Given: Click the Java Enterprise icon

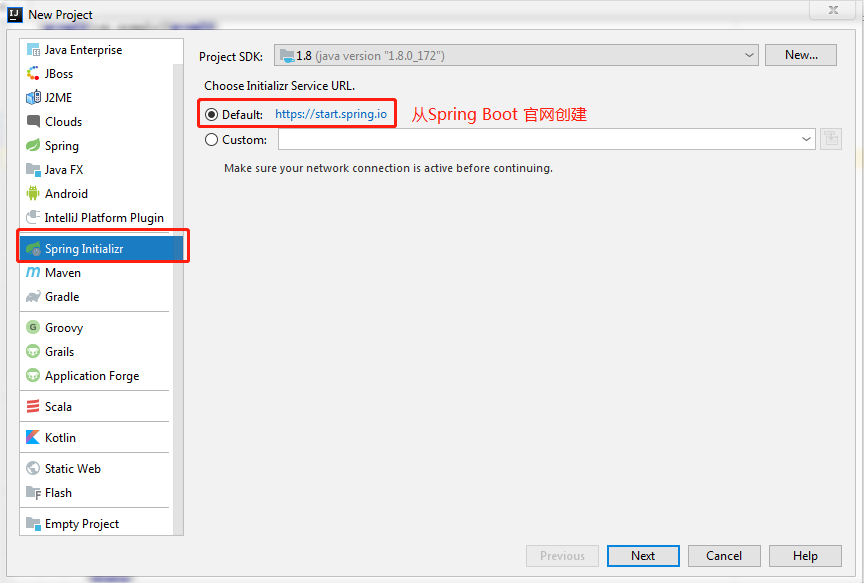Looking at the screenshot, I should tap(33, 50).
